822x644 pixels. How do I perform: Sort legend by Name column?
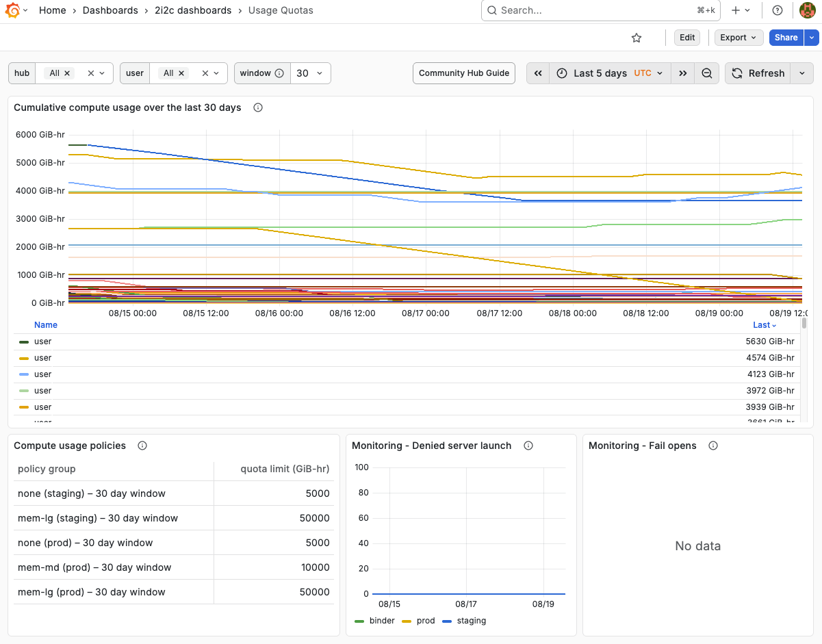(x=46, y=325)
